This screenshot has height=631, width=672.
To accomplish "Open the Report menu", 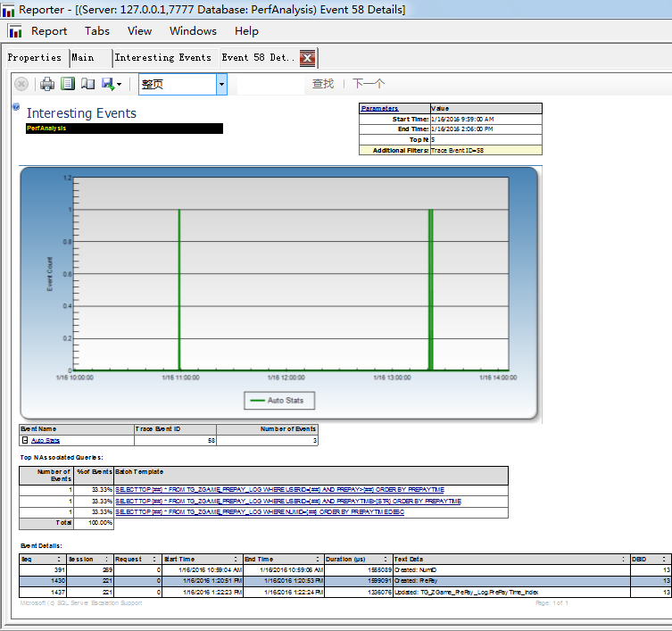I will 49,31.
